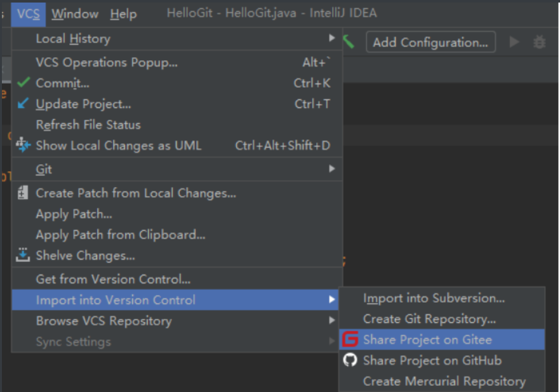Click the Create Patch file icon
Screen dimensions: 560x392
click(23, 193)
